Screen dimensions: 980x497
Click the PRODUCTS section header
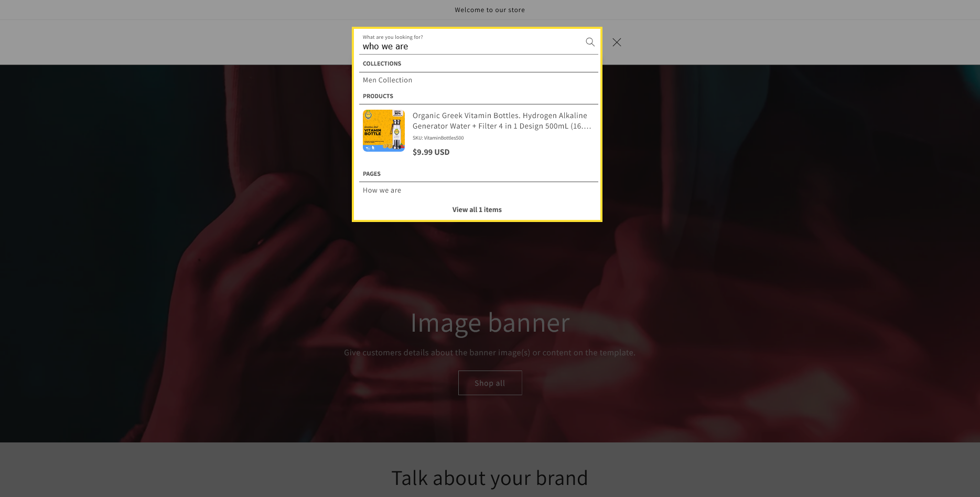pyautogui.click(x=378, y=96)
